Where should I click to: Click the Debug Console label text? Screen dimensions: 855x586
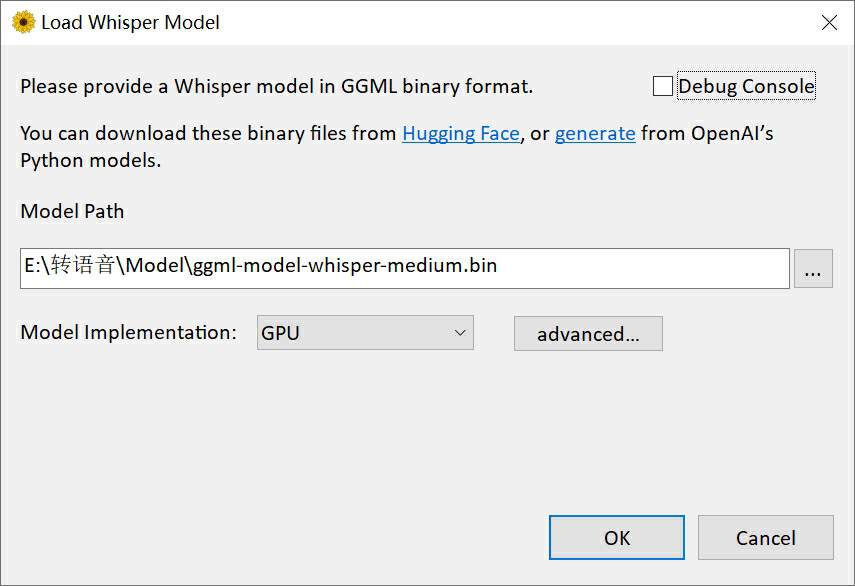click(x=746, y=87)
